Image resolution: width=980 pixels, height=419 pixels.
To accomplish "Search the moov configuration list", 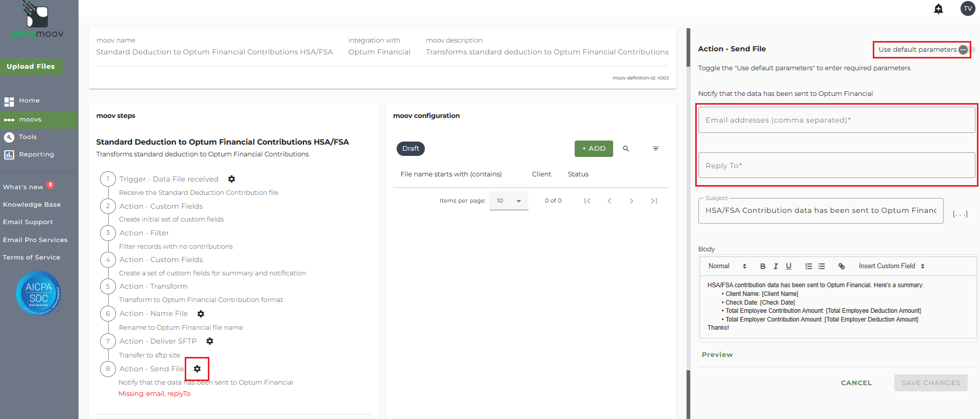I will point(626,149).
